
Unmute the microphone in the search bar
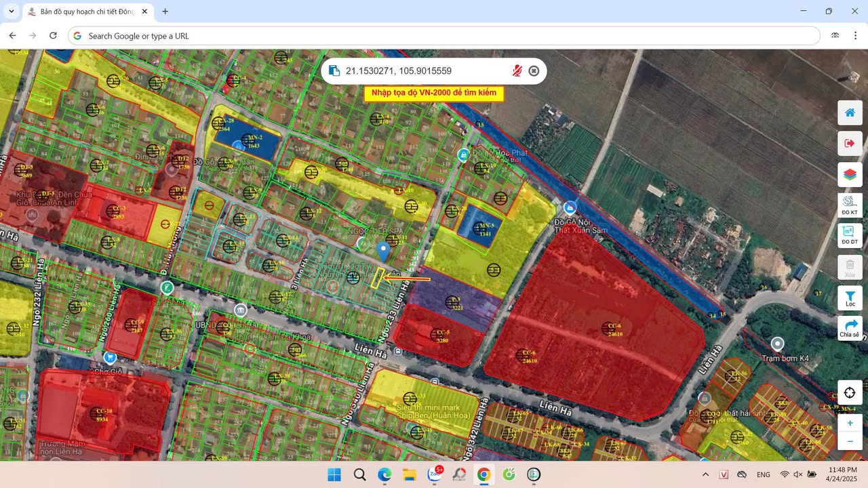coord(516,70)
